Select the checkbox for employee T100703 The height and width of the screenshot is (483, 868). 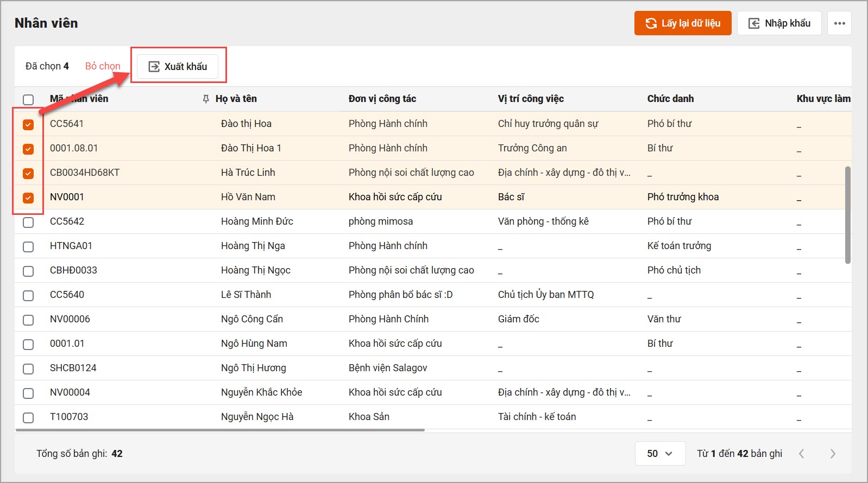tap(28, 417)
